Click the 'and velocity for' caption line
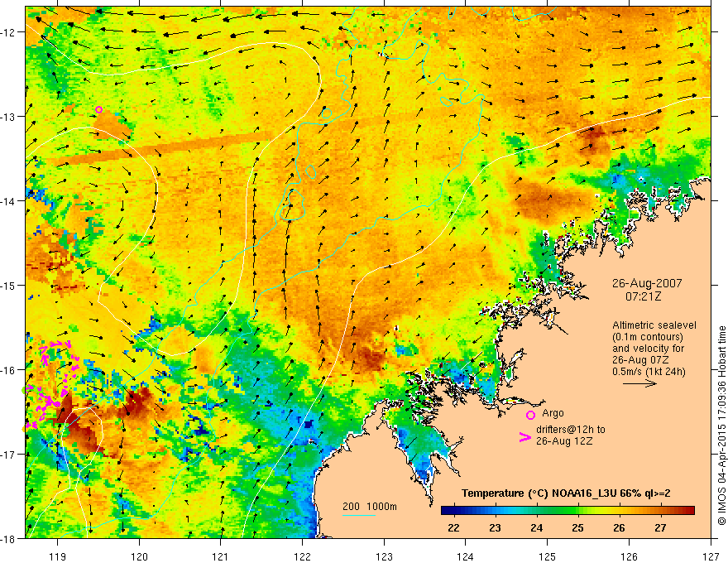 click(648, 349)
